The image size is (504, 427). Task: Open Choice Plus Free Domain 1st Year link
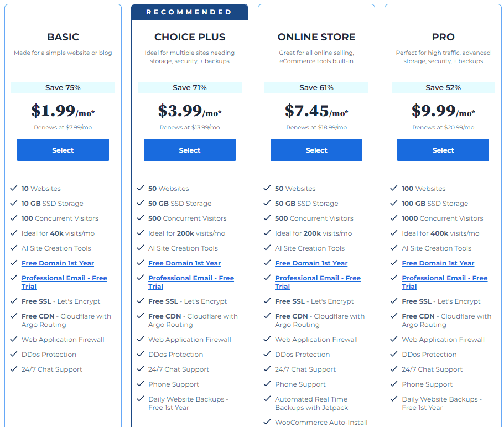[x=184, y=263]
